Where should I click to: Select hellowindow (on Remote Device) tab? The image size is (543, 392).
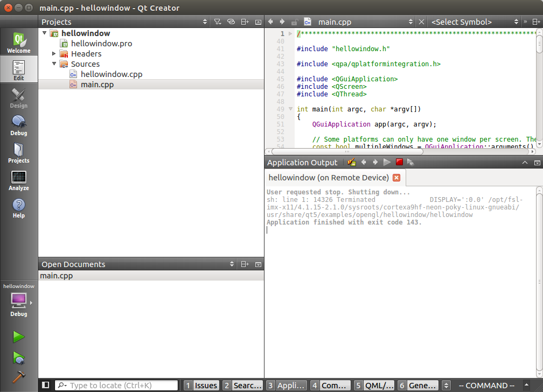pos(329,178)
